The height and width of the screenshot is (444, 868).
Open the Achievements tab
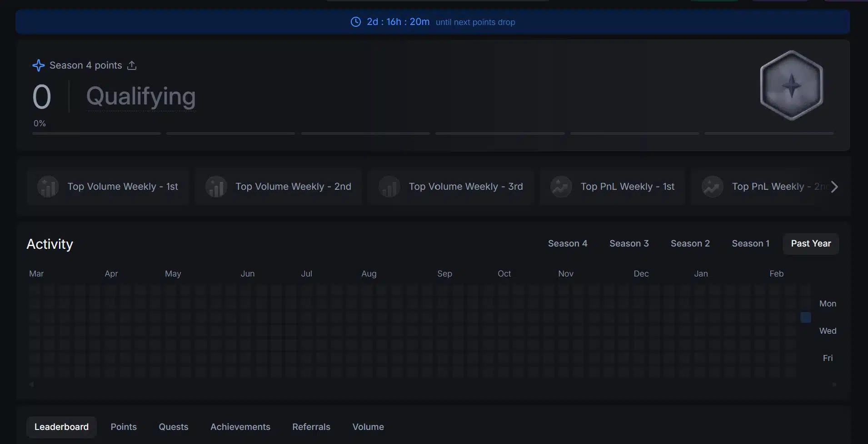[x=240, y=427]
